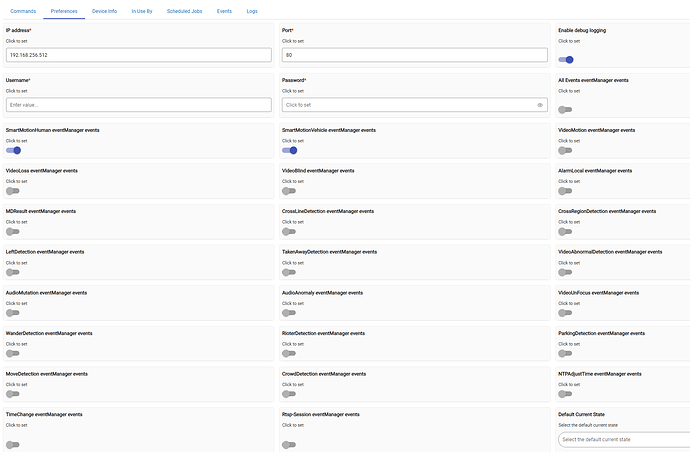
Task: Open the Commands tab
Action: tap(22, 10)
